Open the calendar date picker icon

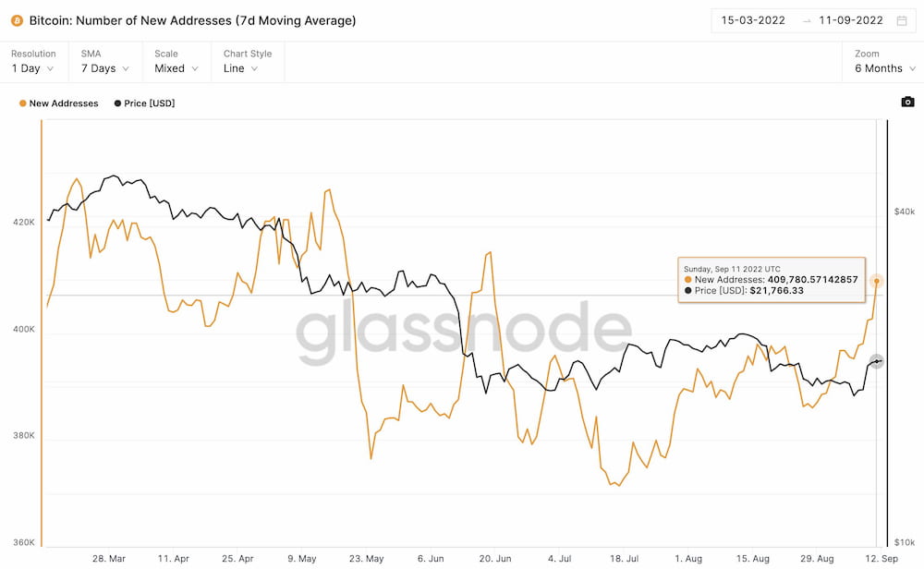(902, 20)
